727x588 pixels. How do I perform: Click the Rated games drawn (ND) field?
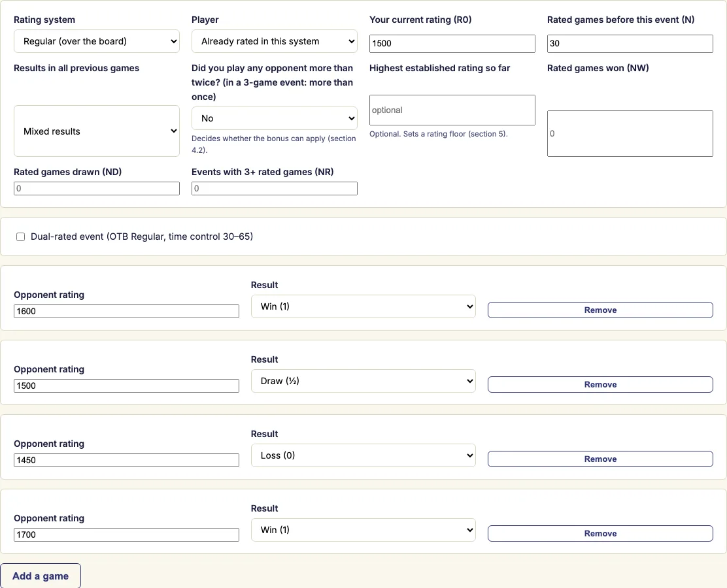[97, 189]
